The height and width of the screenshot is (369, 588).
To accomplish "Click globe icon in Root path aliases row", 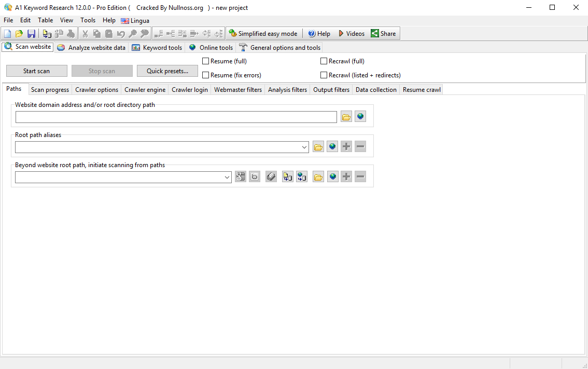I will (332, 147).
